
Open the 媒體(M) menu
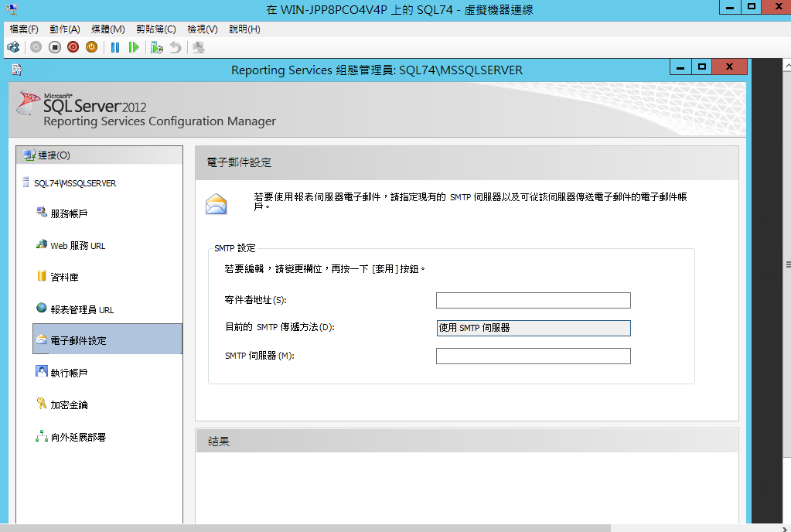click(x=108, y=29)
